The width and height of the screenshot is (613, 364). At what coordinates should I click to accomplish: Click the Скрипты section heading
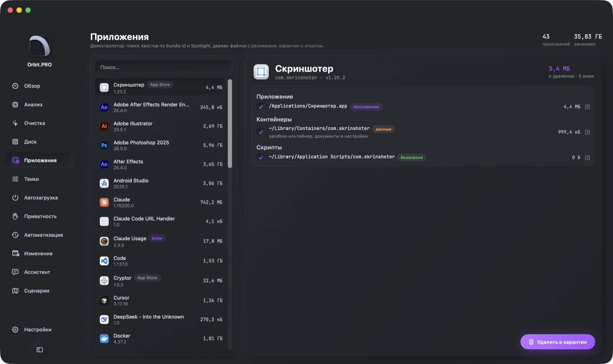(269, 147)
